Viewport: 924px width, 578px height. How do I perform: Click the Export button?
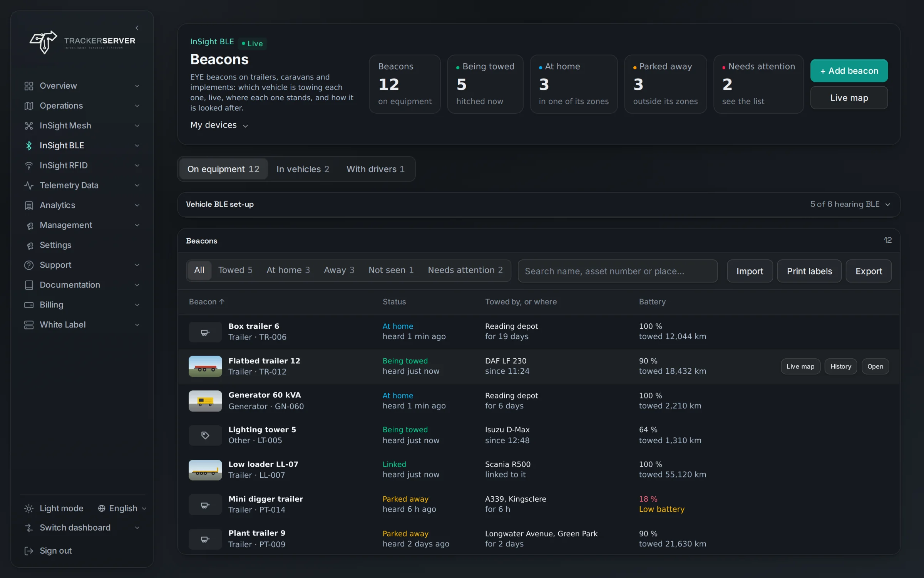pyautogui.click(x=869, y=271)
